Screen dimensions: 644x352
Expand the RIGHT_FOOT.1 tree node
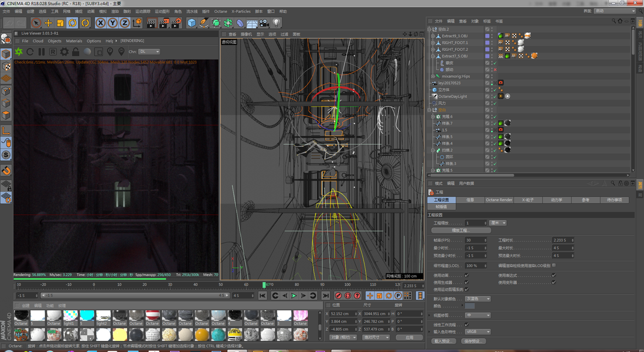click(432, 43)
